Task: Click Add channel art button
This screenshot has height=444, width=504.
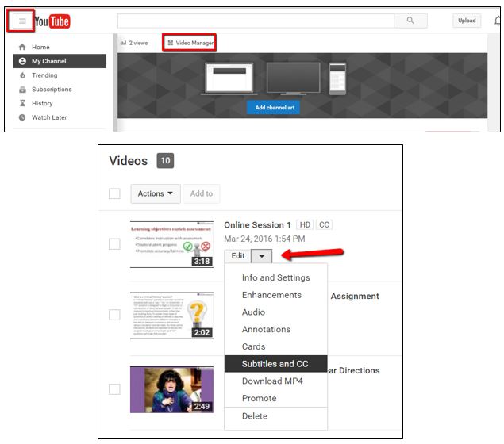Action: pyautogui.click(x=274, y=108)
